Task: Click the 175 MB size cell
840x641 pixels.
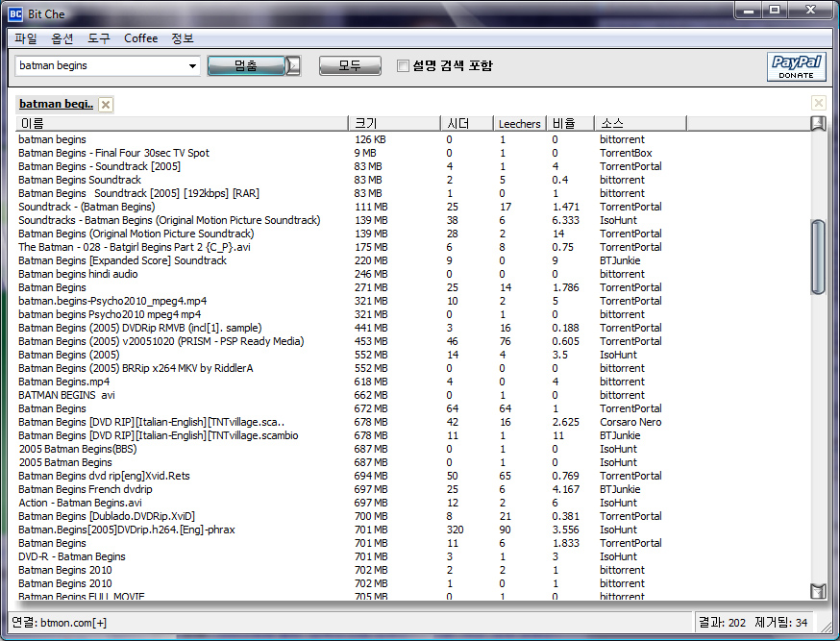Action: 371,247
